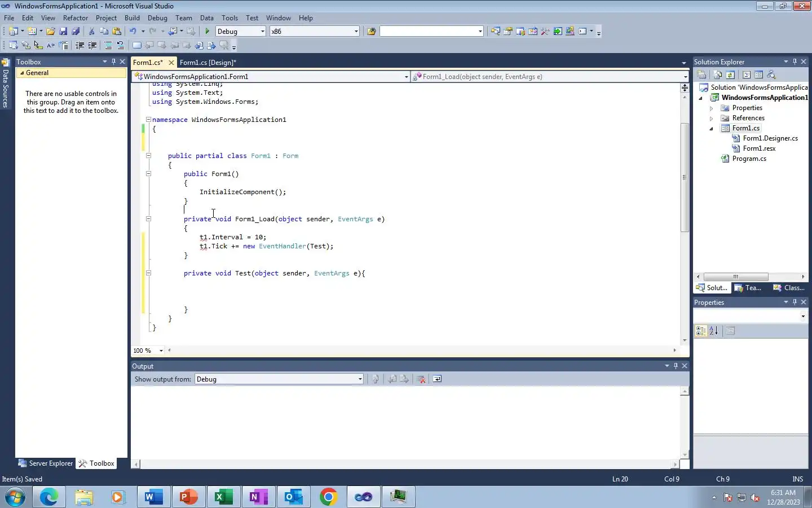The image size is (812, 508).
Task: Switch to the Class View tab
Action: click(788, 288)
